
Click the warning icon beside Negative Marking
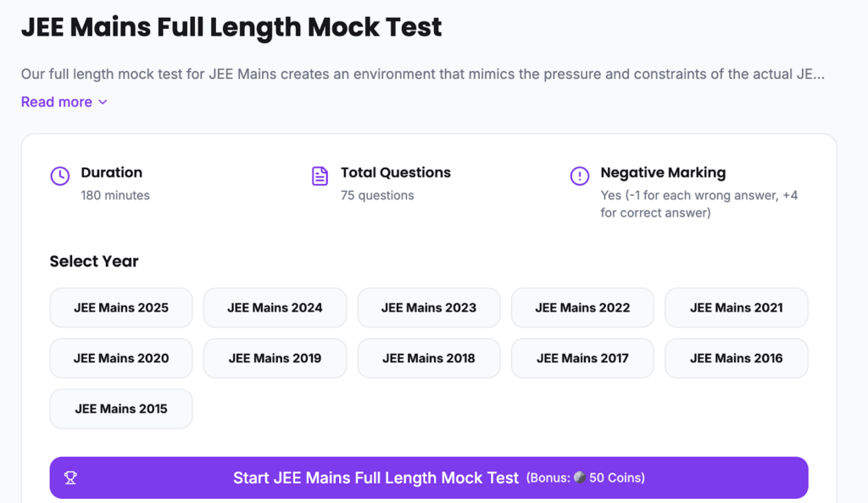(580, 176)
